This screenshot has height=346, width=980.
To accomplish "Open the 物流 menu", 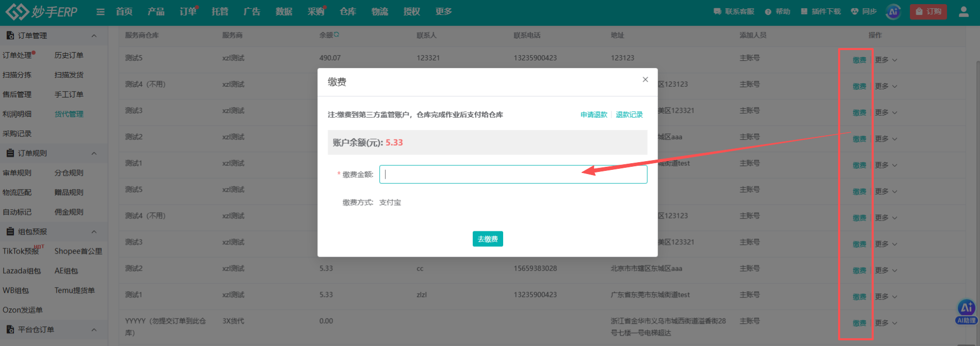I will coord(380,11).
